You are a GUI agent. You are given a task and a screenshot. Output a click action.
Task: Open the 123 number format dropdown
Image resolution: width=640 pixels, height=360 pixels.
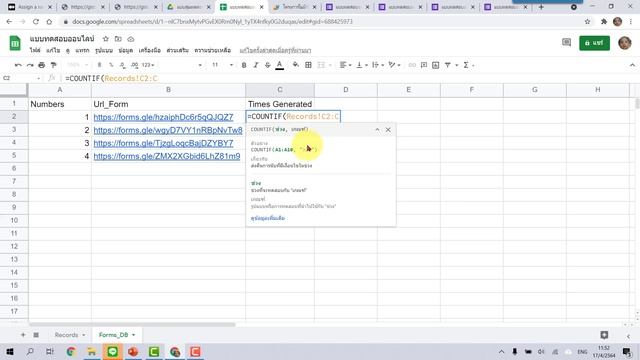[x=148, y=65]
